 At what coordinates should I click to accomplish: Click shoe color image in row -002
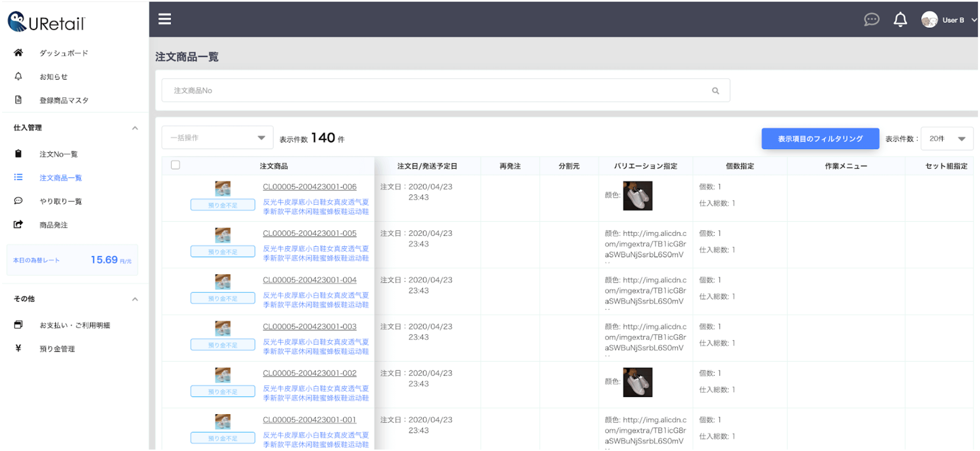(x=637, y=382)
